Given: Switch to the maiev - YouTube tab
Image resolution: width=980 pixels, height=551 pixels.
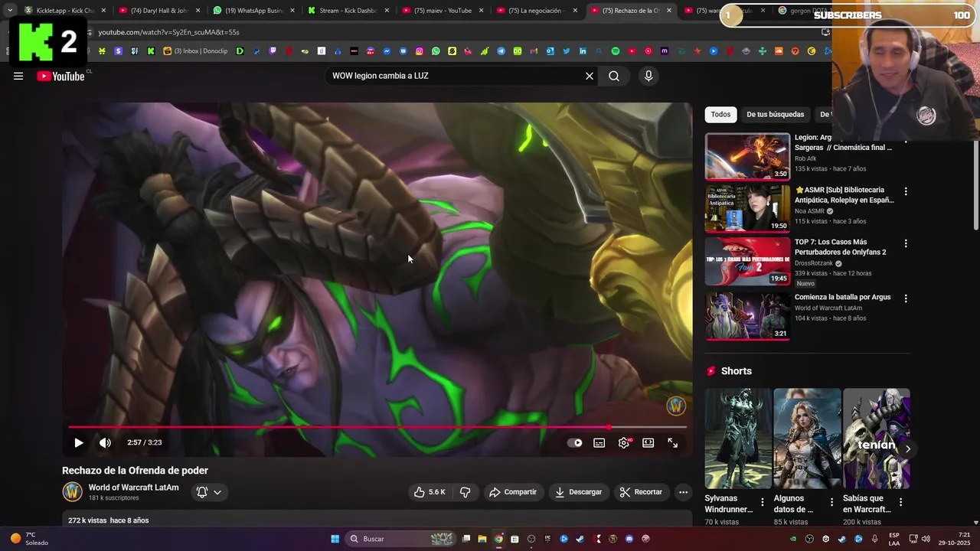Looking at the screenshot, I should pos(442,11).
